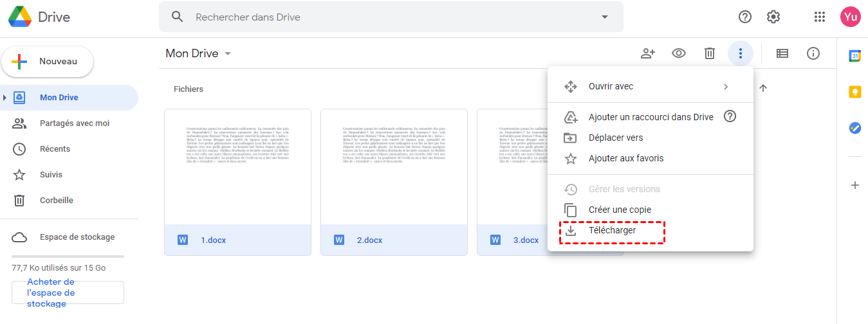Click the Créer une copie icon
The width and height of the screenshot is (868, 324).
(571, 210)
